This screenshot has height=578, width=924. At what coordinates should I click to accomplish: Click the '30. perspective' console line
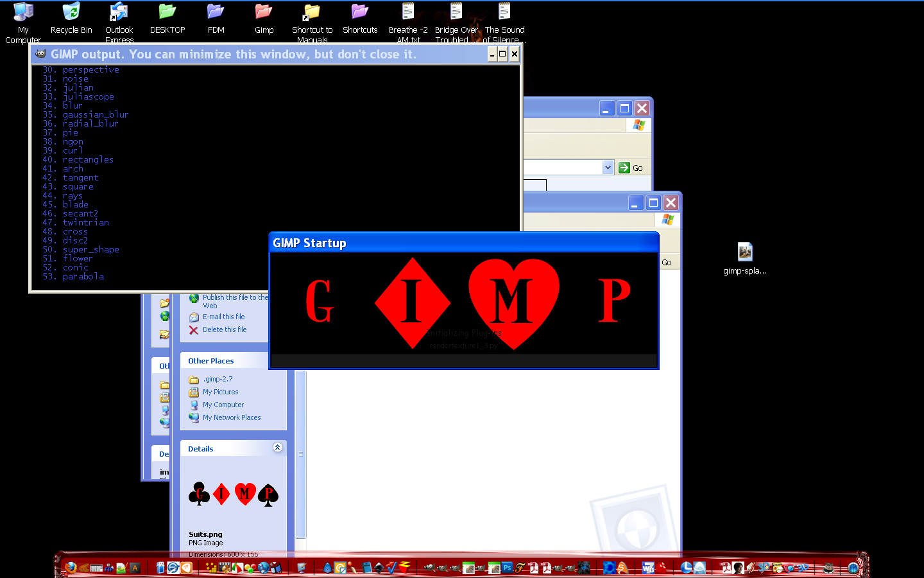pos(81,69)
